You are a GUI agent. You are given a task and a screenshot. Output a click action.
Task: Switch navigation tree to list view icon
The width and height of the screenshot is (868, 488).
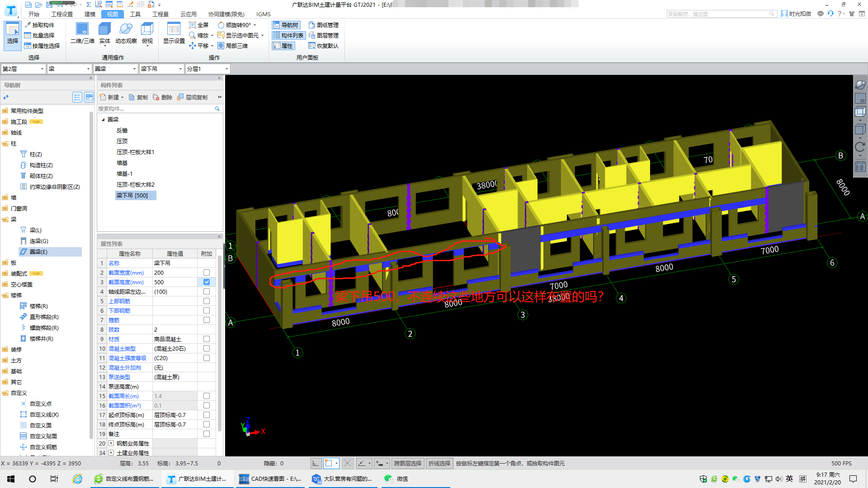(x=77, y=97)
